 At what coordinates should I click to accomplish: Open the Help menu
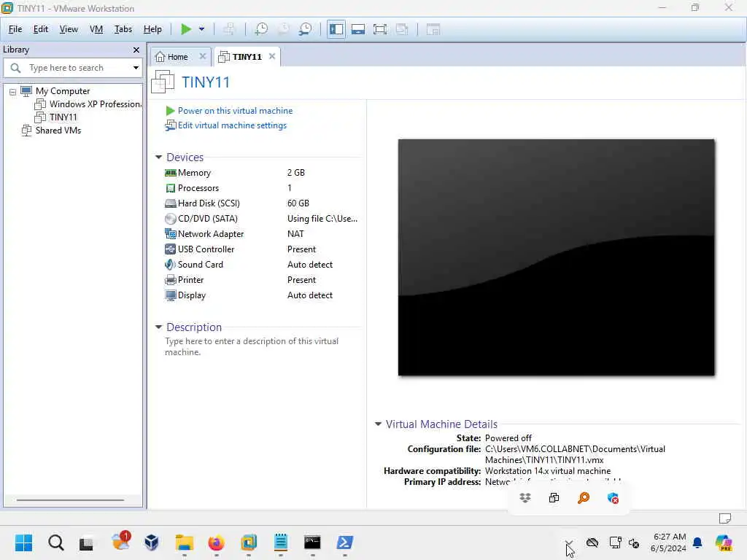(x=152, y=29)
